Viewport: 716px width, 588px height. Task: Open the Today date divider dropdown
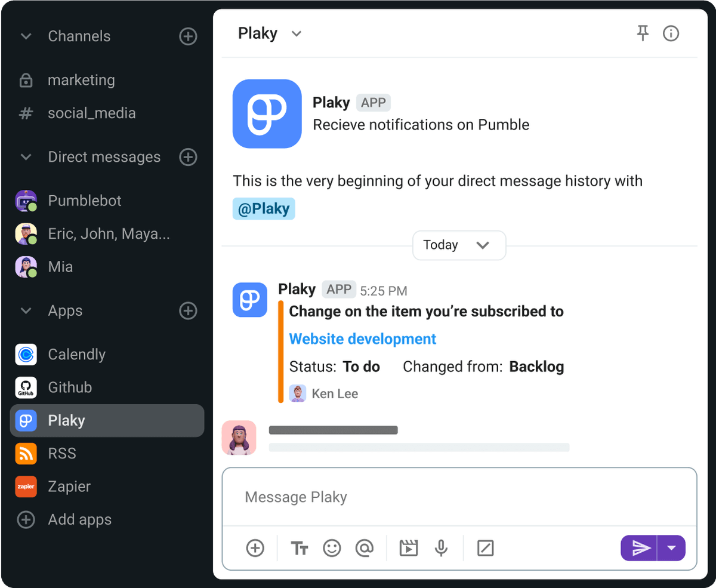459,245
